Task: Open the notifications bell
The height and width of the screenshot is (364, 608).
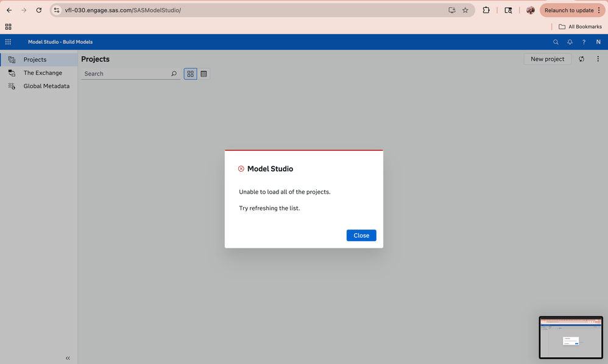Action: pyautogui.click(x=570, y=42)
